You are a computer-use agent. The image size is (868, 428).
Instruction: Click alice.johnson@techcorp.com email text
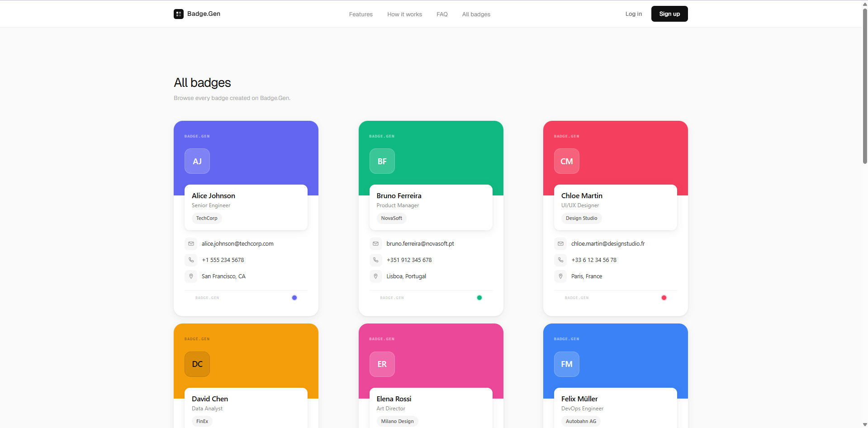click(237, 244)
